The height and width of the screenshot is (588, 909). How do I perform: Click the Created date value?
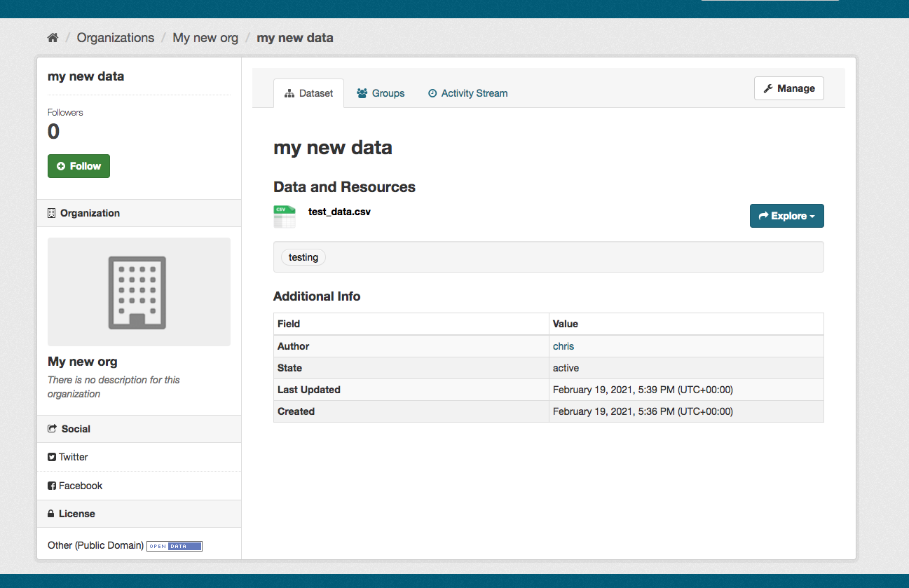(643, 411)
